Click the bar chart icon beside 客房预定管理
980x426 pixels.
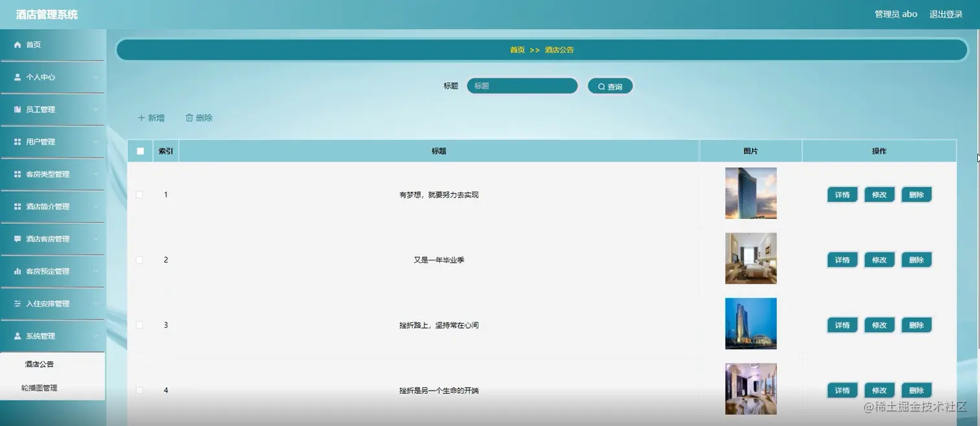(17, 271)
